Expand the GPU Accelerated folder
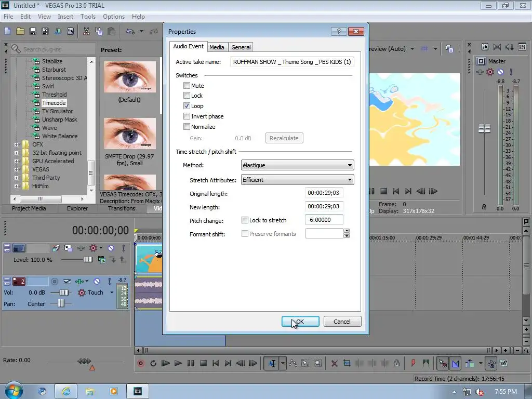 (16, 161)
